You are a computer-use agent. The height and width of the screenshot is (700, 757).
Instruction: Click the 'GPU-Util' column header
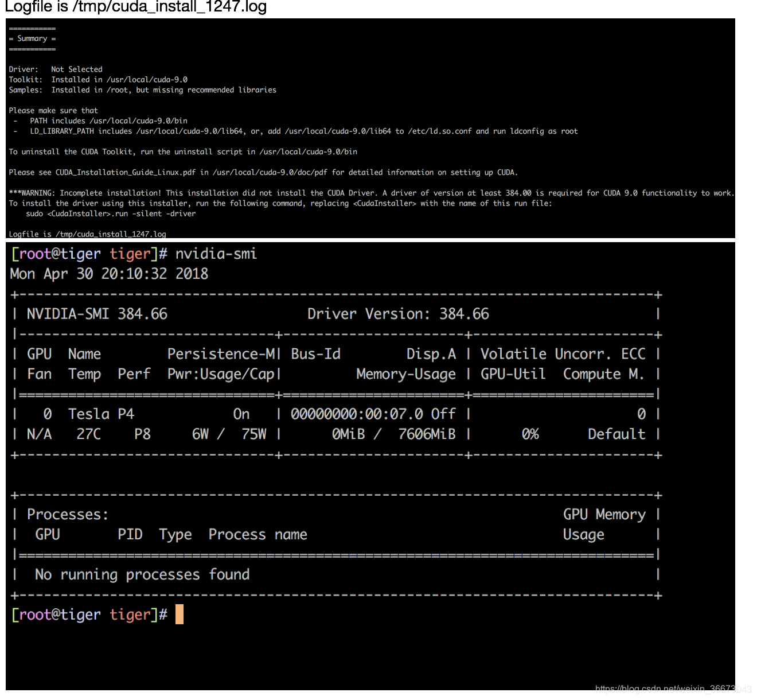click(513, 374)
